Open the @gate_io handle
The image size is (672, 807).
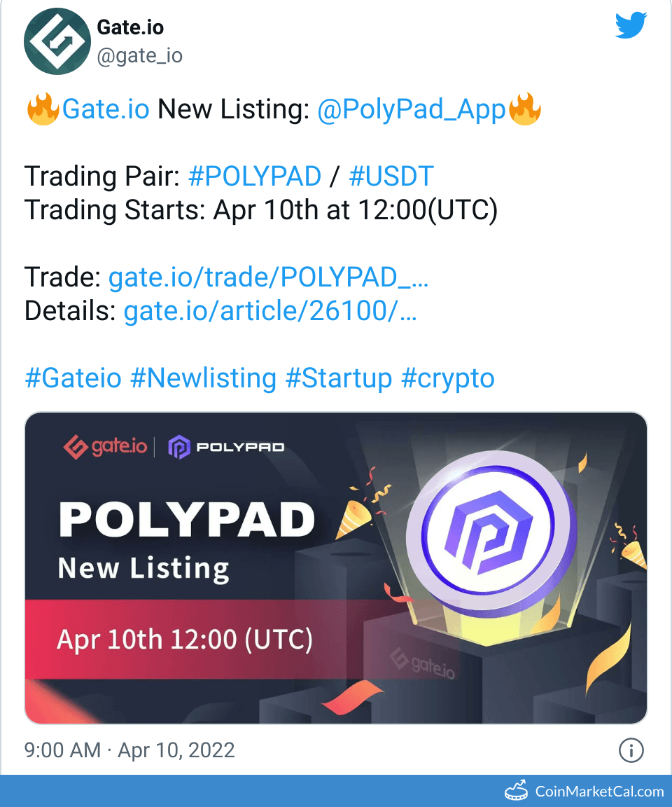pos(139,55)
